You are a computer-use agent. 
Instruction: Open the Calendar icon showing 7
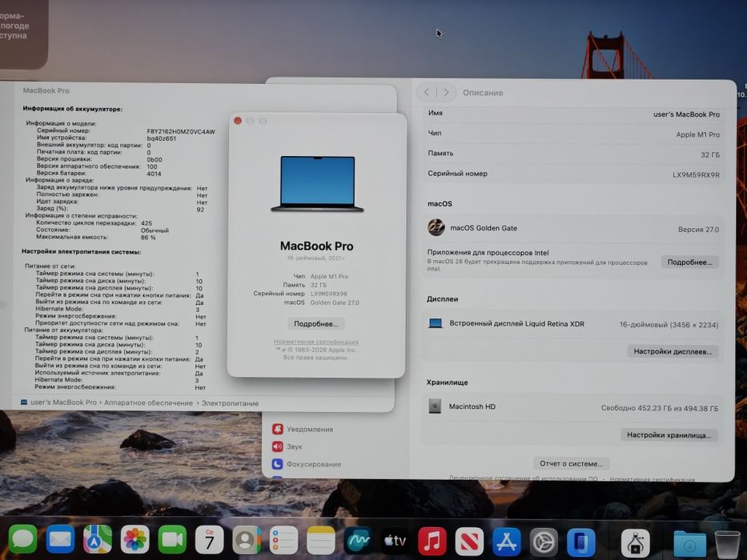point(210,540)
